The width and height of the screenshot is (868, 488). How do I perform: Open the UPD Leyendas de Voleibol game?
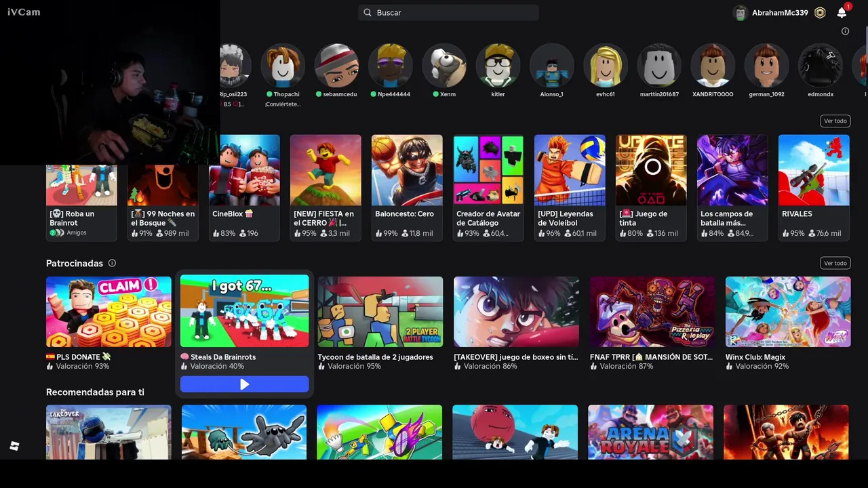tap(570, 188)
